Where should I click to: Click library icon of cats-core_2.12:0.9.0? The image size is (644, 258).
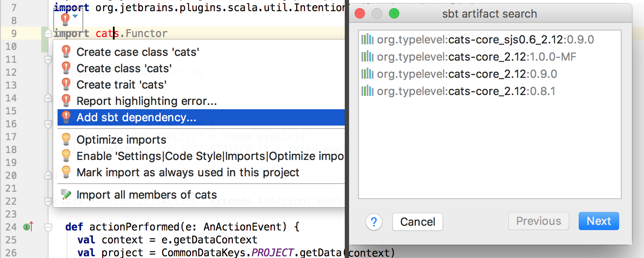(367, 74)
